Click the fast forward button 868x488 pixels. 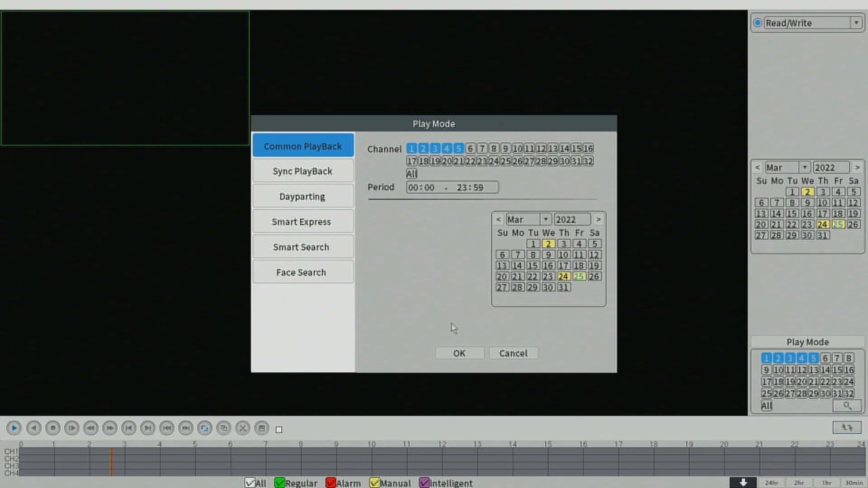tap(109, 428)
